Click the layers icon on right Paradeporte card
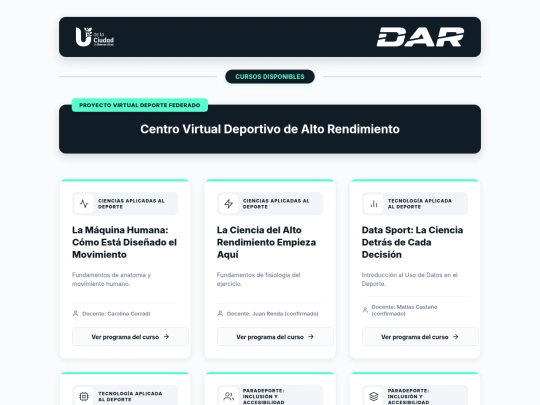 tap(374, 396)
